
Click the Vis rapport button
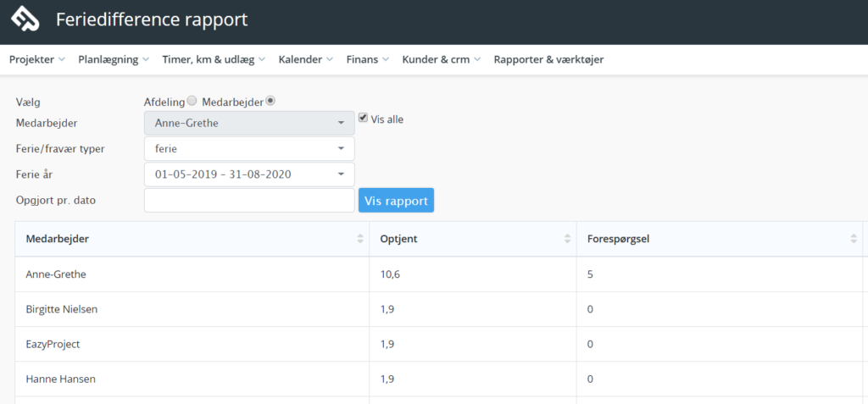tap(397, 201)
